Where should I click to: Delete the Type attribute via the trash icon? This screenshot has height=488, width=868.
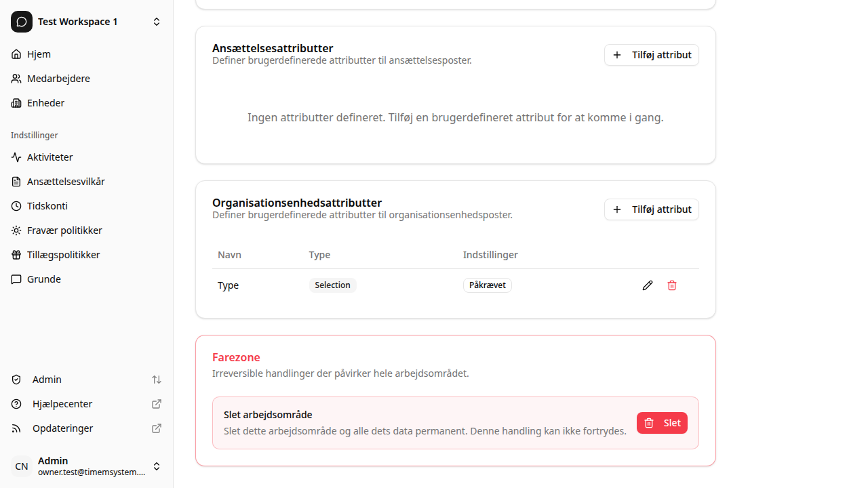(x=672, y=285)
